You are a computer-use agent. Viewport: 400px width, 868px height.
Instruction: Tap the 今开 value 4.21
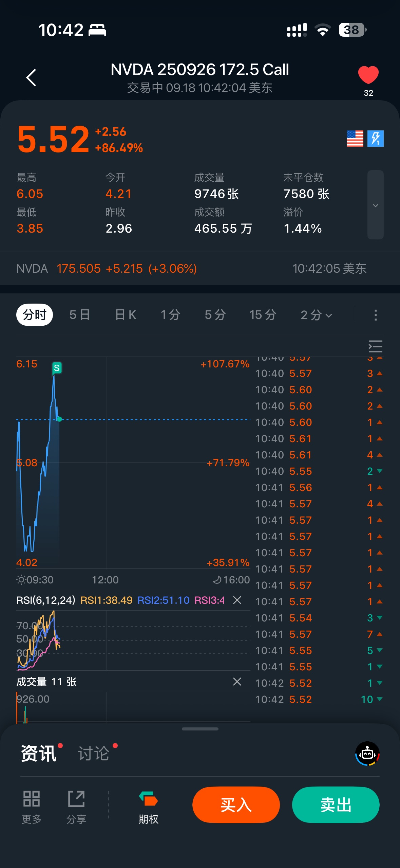pos(118,194)
